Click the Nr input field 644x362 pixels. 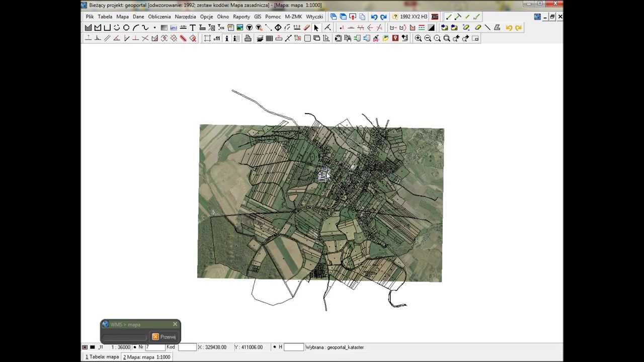(155, 347)
